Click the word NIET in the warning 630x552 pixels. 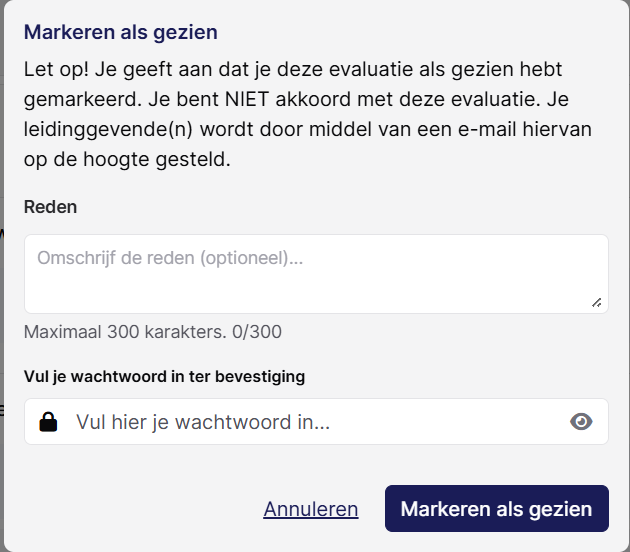coord(247,99)
